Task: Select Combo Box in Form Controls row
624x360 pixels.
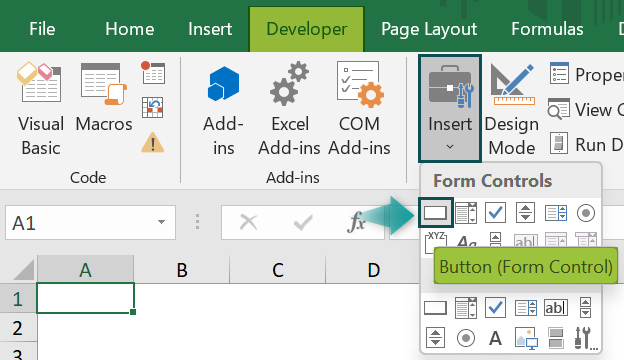Action: 466,213
